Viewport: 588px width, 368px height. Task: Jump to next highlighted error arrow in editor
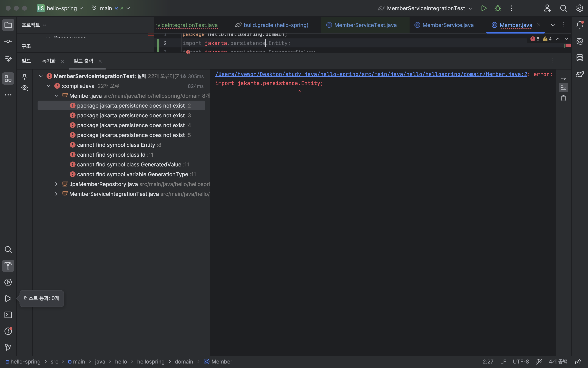coord(566,39)
